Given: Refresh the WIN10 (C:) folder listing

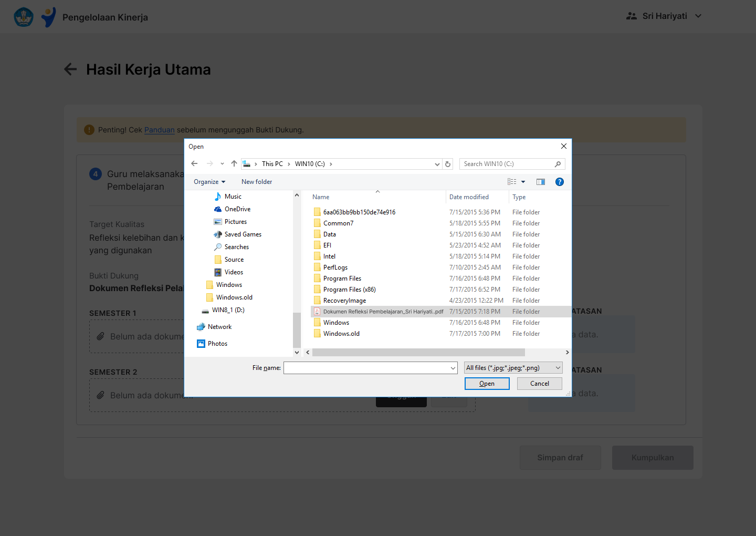Looking at the screenshot, I should coord(448,164).
